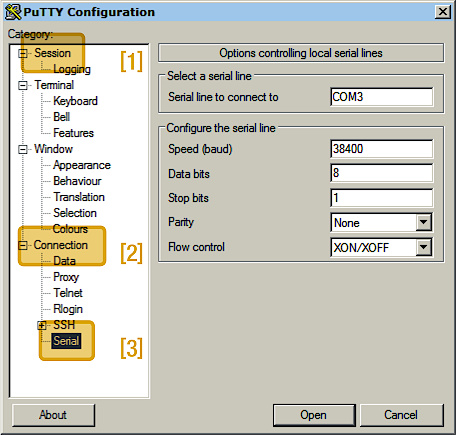
Task: Open the Keyboard settings category
Action: (75, 101)
